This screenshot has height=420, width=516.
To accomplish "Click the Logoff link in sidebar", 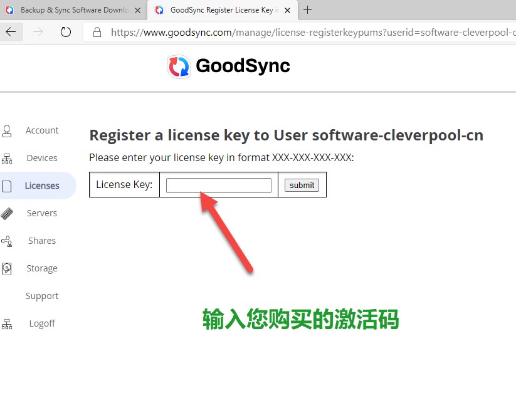I will coord(42,323).
